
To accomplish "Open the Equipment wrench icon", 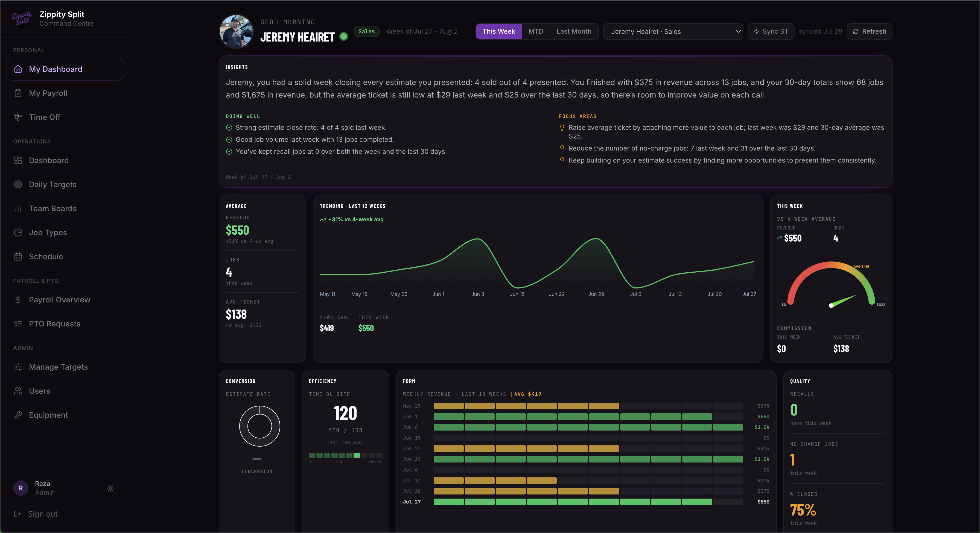I will click(18, 415).
